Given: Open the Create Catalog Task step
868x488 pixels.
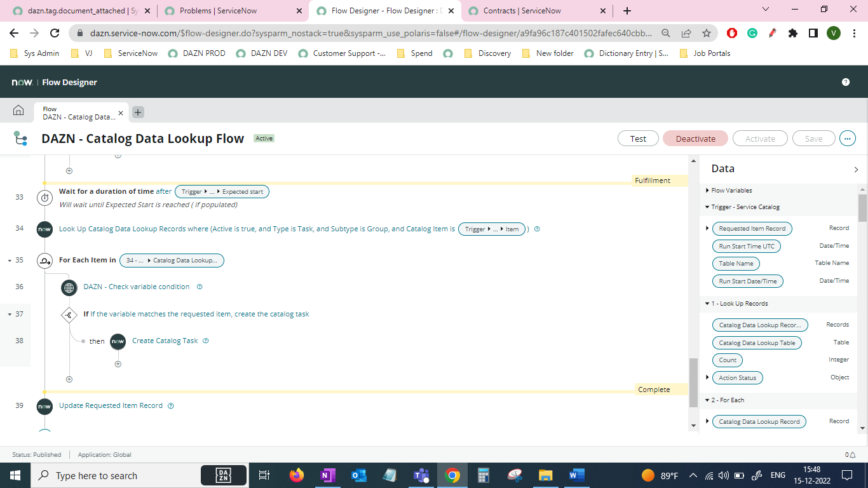Looking at the screenshot, I should pos(165,341).
